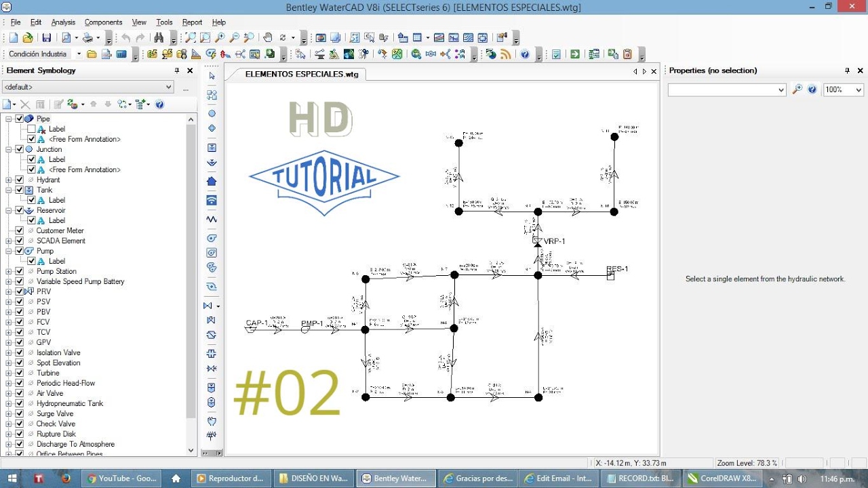Save the project with the floppy disk icon

pos(47,38)
